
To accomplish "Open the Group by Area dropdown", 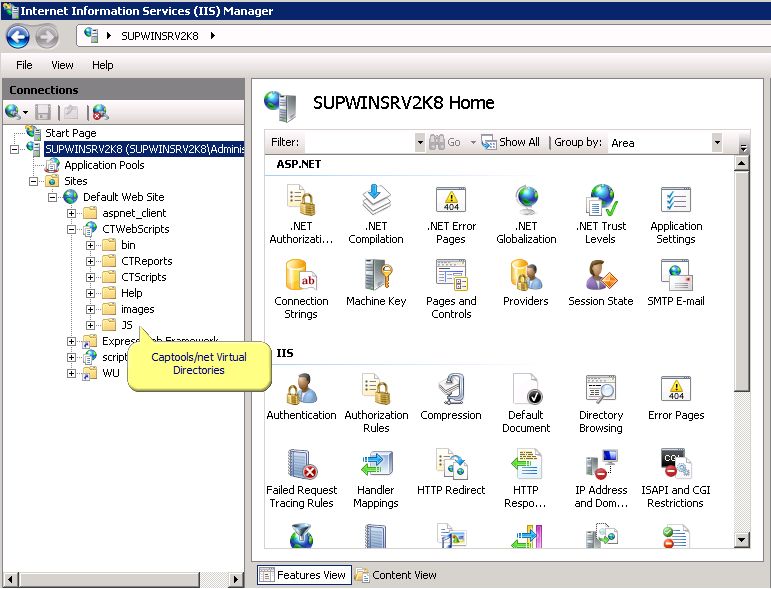I will pyautogui.click(x=717, y=143).
